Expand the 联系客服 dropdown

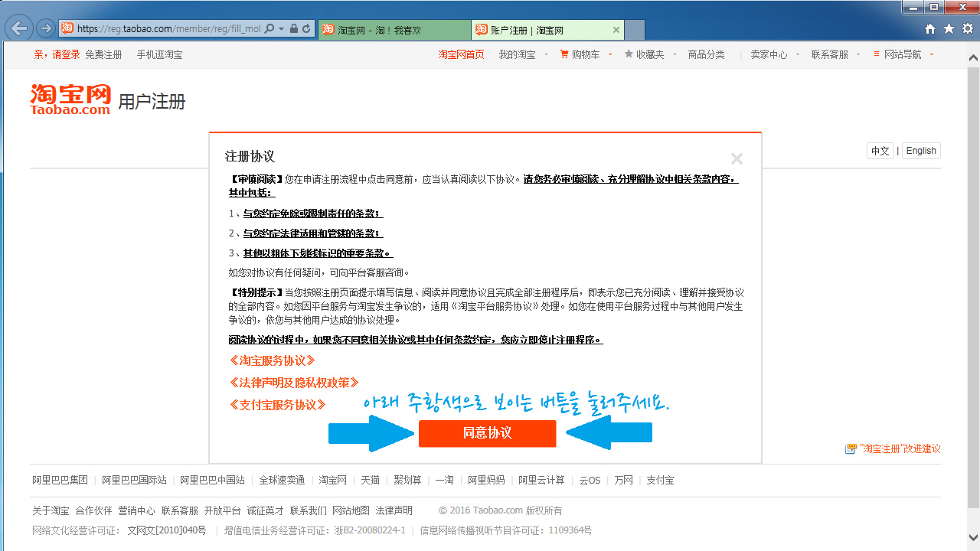(858, 54)
